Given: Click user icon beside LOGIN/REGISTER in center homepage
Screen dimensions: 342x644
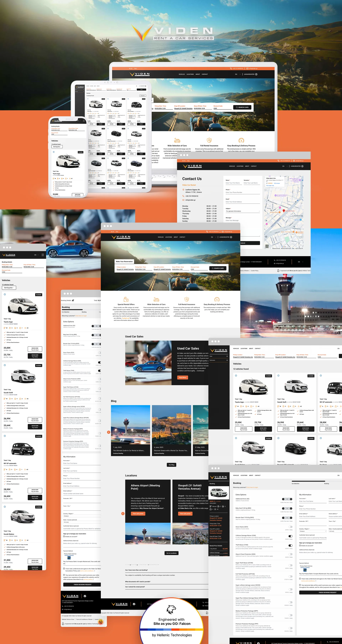Looking at the screenshot, I should click(231, 237).
